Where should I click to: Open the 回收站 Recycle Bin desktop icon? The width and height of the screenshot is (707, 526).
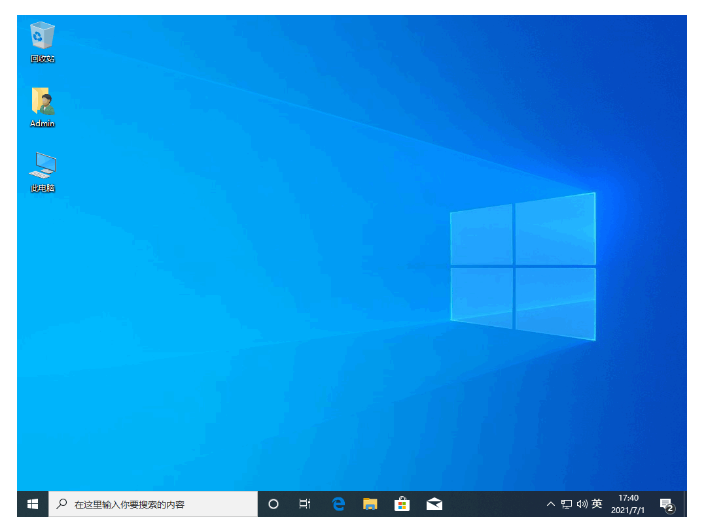[43, 38]
